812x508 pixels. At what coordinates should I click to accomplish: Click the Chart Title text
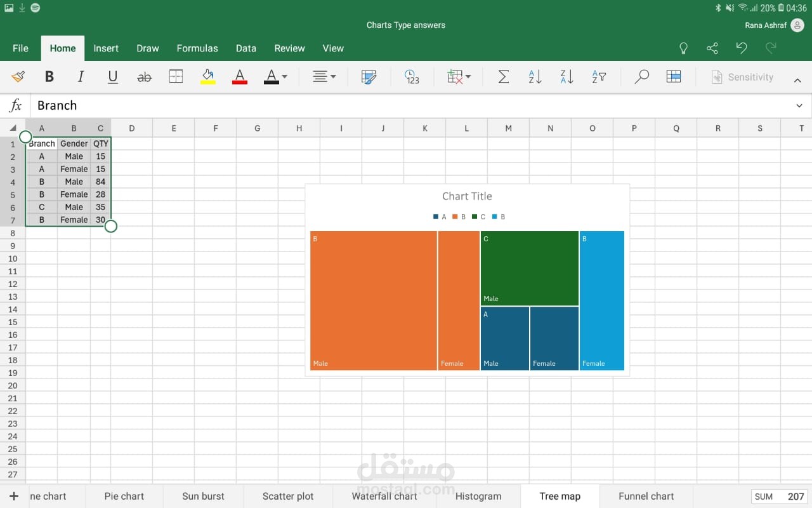pos(467,196)
